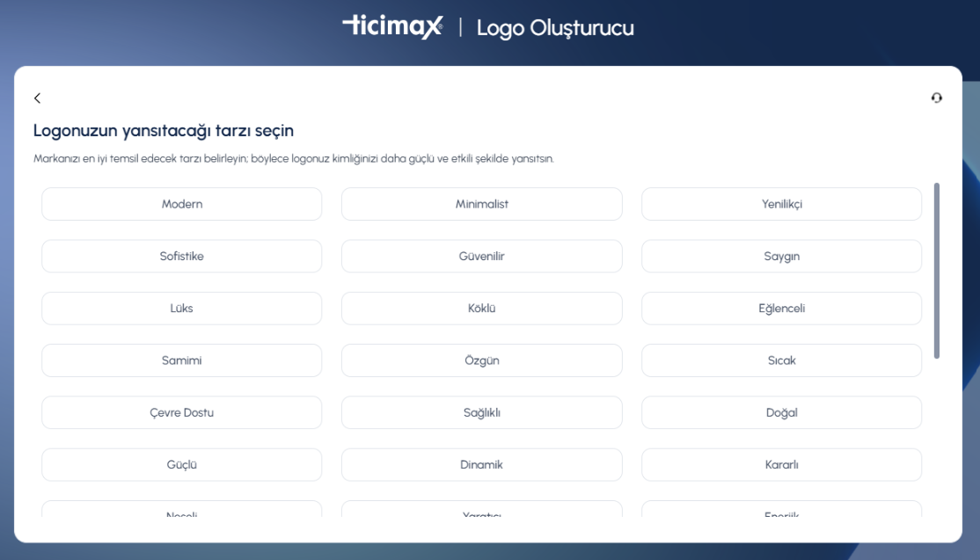Viewport: 980px width, 560px height.
Task: Pick the Sağlıklı style option
Action: [x=481, y=412]
